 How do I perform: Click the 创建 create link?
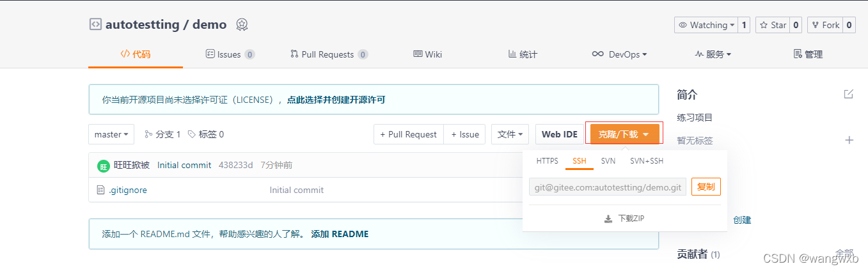[742, 220]
